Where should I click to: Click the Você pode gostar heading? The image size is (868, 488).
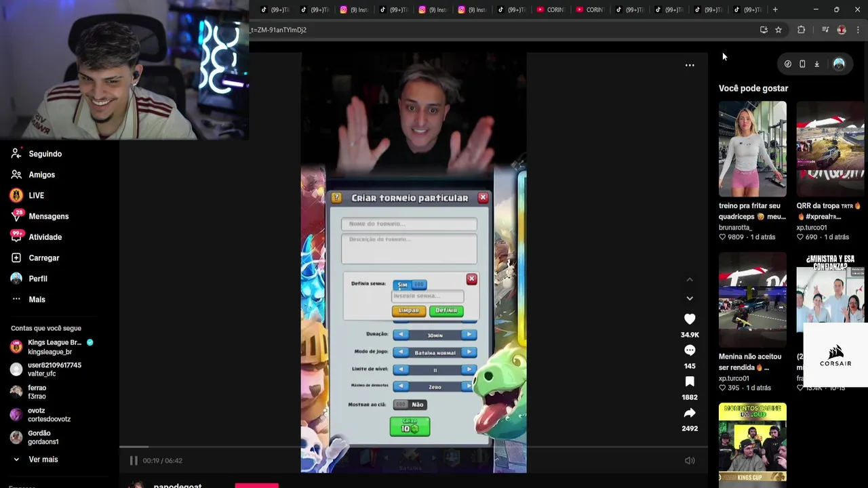tap(753, 89)
